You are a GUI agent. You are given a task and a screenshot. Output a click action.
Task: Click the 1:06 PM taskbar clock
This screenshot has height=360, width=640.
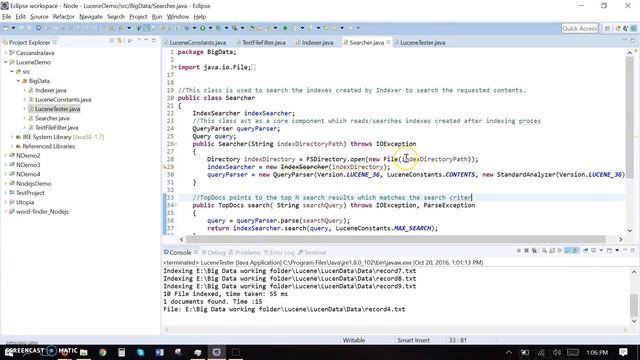(x=597, y=352)
